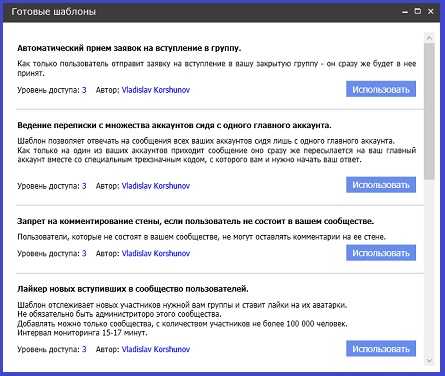Image resolution: width=445 pixels, height=376 pixels.
Task: Open Vladislav Korshunov link in second template
Action: pos(156,186)
